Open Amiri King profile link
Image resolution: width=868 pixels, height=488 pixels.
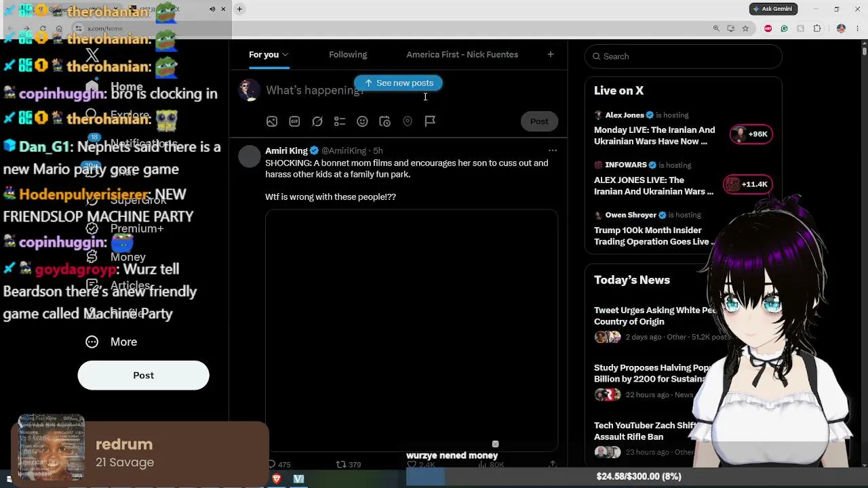click(x=286, y=150)
